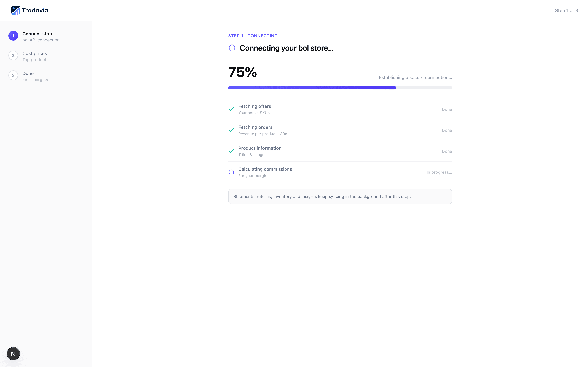Click the purple connection progress bar

340,88
